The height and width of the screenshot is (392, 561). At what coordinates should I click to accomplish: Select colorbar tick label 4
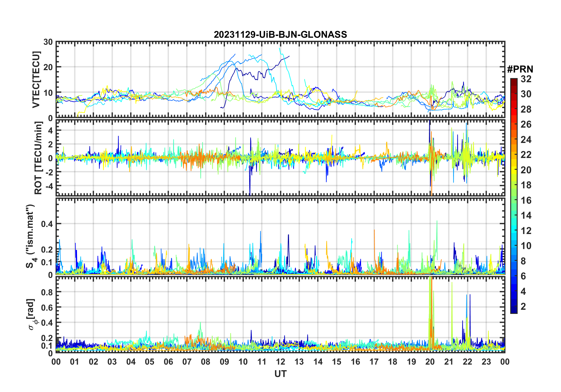523,291
